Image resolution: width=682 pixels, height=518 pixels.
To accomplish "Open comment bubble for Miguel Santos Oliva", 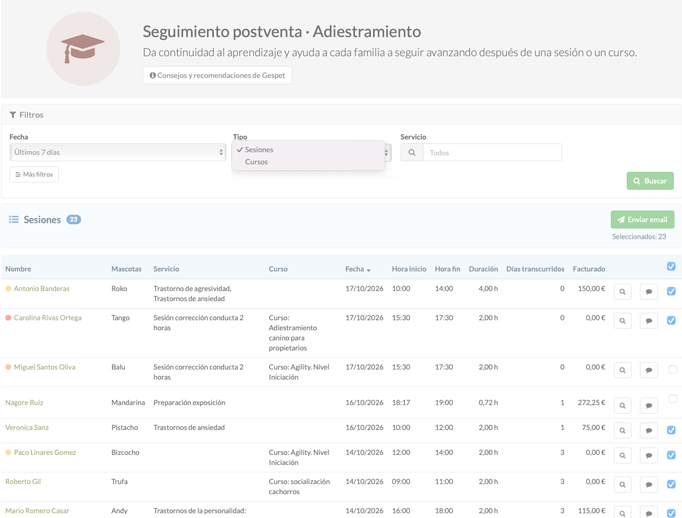I will (x=649, y=370).
